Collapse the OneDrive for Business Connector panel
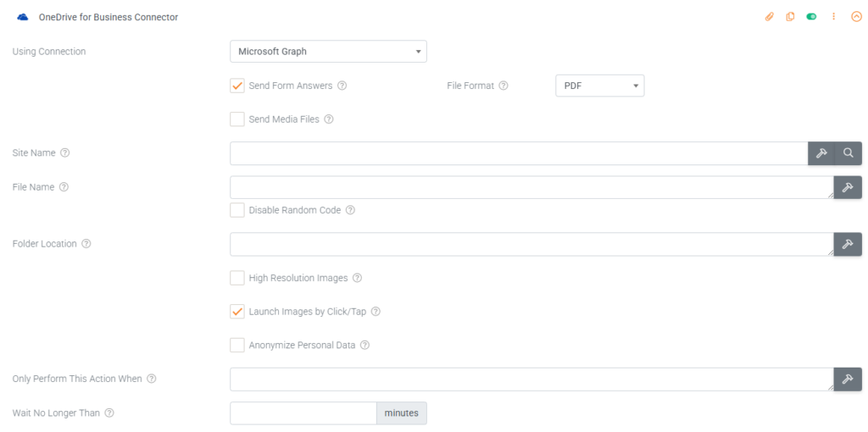Screen dimensions: 868x432 click(x=856, y=17)
